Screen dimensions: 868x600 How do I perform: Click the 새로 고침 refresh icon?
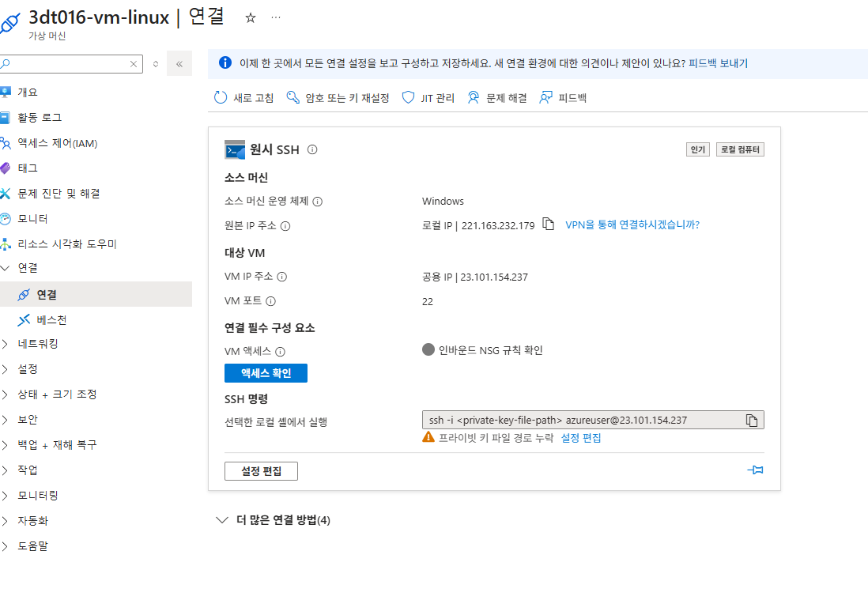coord(221,97)
